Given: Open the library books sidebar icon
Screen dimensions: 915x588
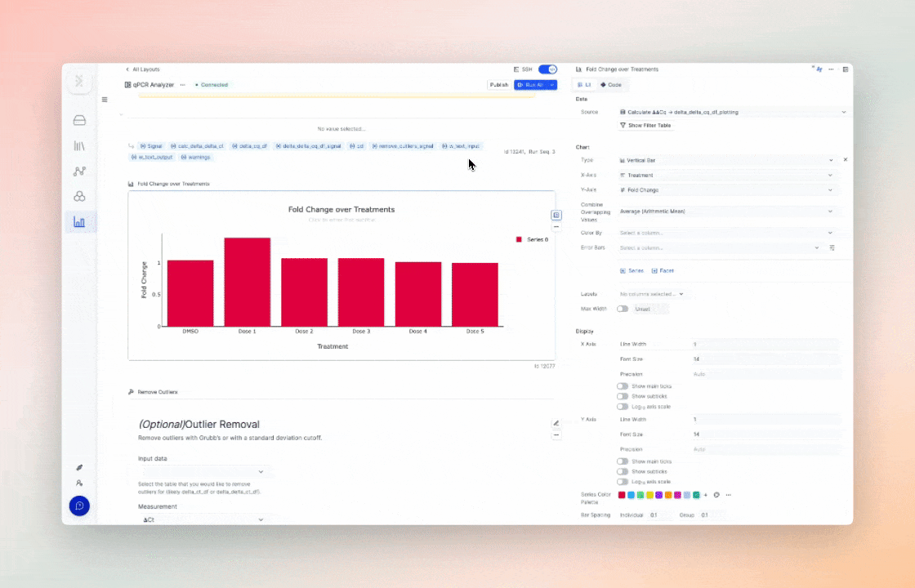Looking at the screenshot, I should pyautogui.click(x=79, y=146).
